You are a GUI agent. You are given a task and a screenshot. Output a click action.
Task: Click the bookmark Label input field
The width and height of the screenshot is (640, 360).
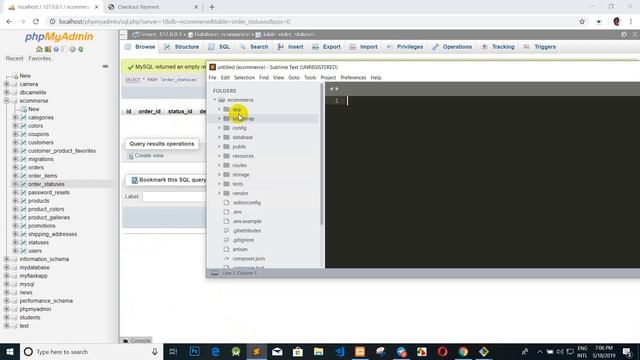[174, 196]
